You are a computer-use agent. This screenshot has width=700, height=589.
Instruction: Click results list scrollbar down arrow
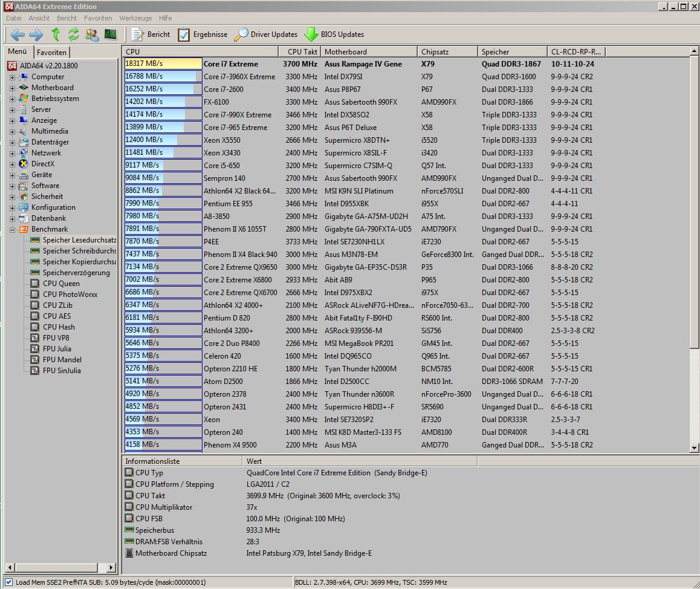pos(694,448)
